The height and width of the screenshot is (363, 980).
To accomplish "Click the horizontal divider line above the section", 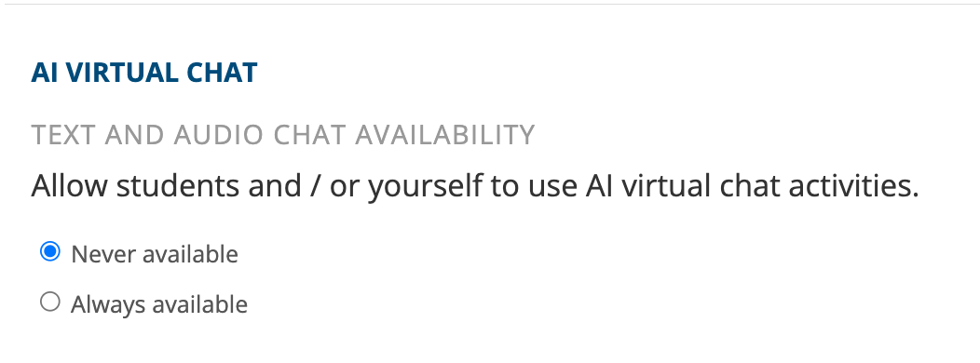I will click(x=490, y=5).
